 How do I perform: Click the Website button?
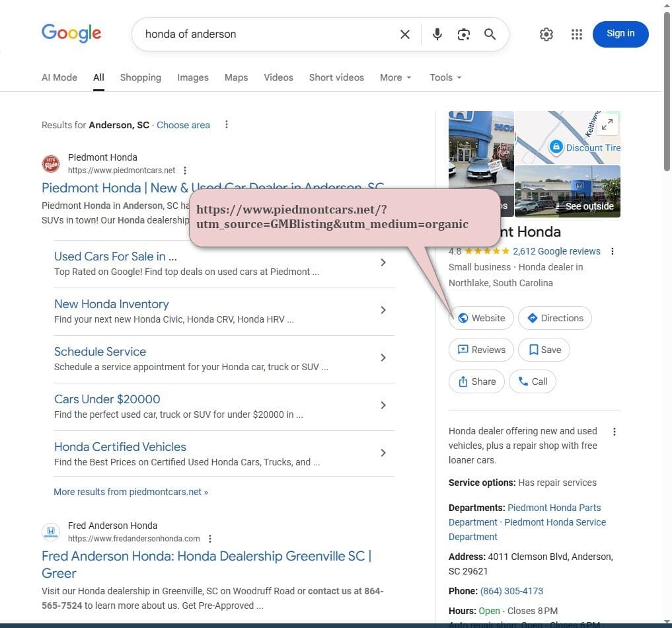coord(481,318)
